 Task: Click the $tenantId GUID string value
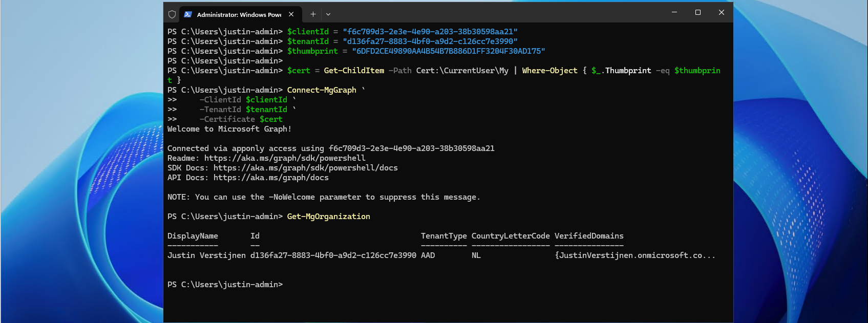tap(430, 41)
